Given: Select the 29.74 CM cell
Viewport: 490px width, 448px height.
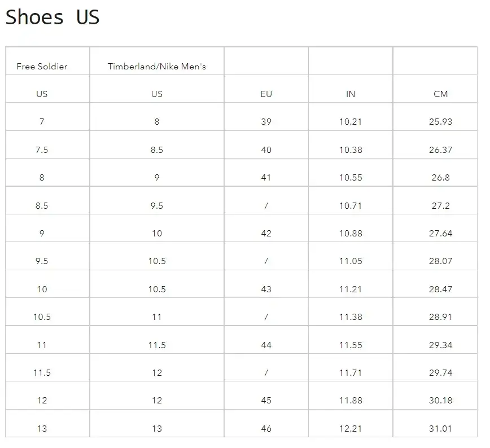Looking at the screenshot, I should 440,373.
